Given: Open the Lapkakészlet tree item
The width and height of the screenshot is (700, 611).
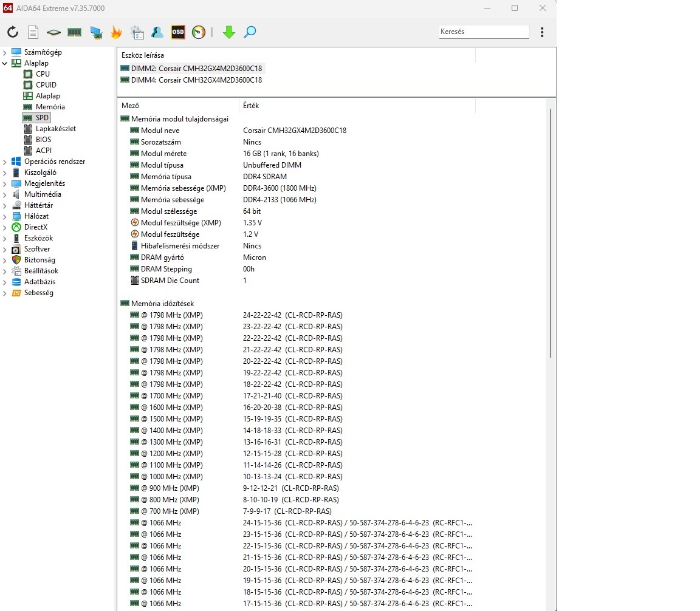Looking at the screenshot, I should coord(56,129).
